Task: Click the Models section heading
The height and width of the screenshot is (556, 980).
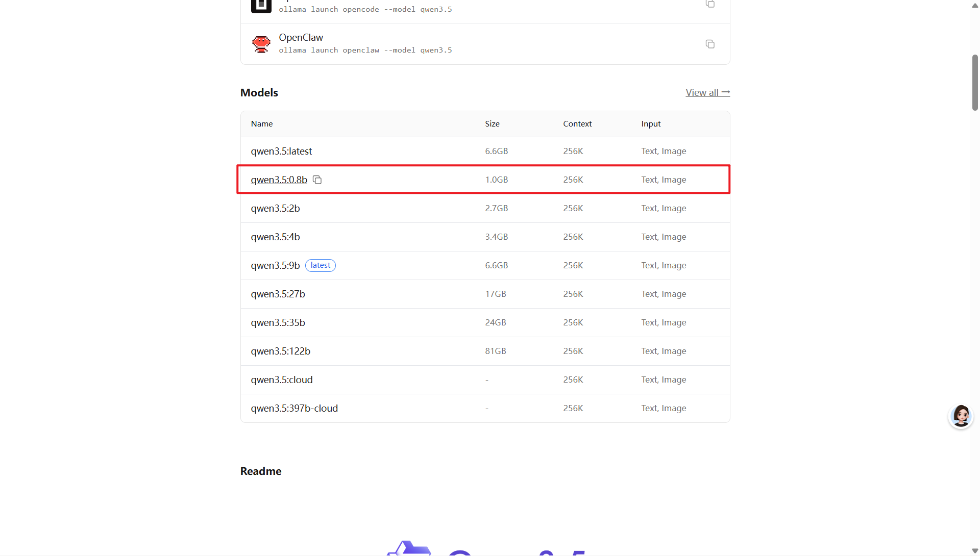Action: [x=259, y=93]
